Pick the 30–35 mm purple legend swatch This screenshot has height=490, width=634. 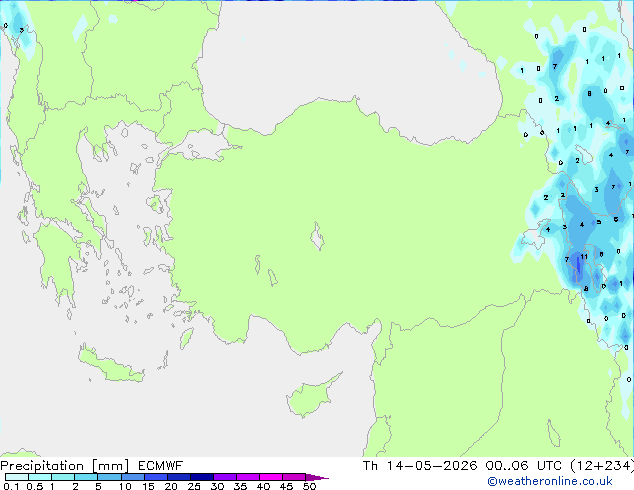225,477
